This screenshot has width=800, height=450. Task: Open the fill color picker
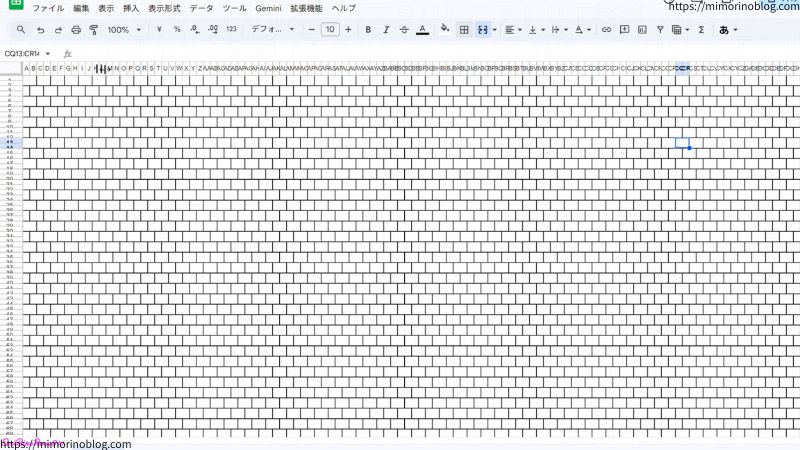(x=445, y=29)
